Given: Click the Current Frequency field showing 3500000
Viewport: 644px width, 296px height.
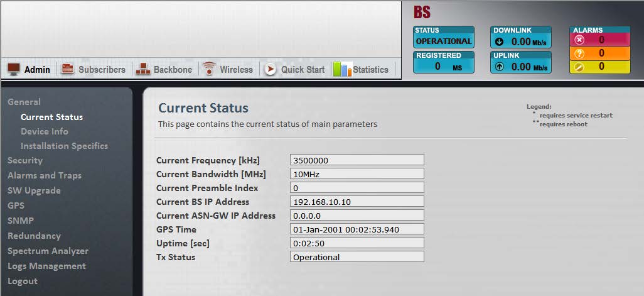Looking at the screenshot, I should (357, 160).
